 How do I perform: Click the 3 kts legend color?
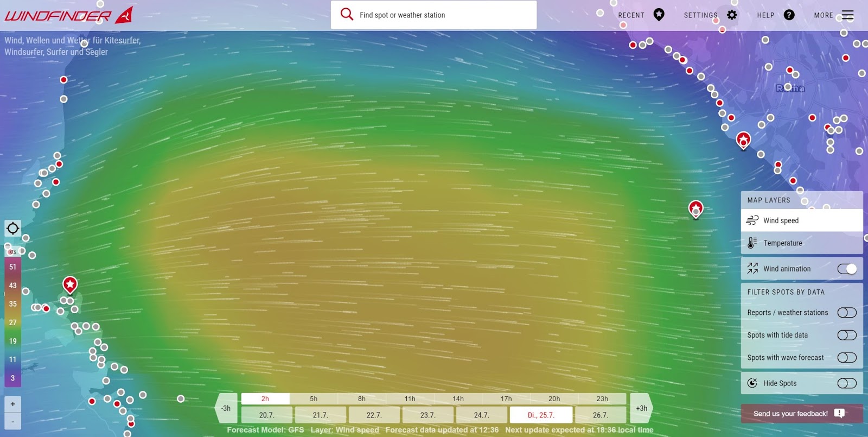pyautogui.click(x=13, y=378)
